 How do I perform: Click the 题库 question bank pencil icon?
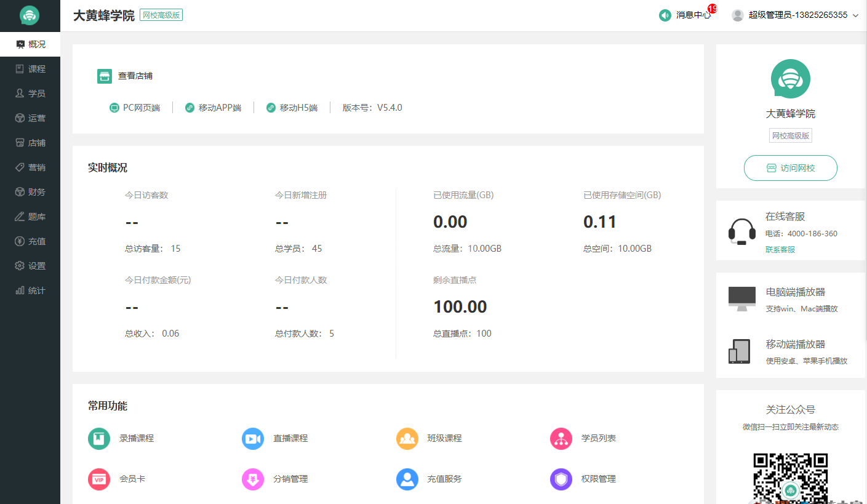(20, 217)
